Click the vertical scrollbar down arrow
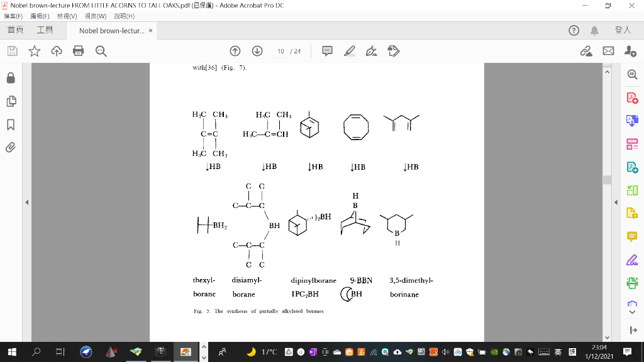 (607, 337)
